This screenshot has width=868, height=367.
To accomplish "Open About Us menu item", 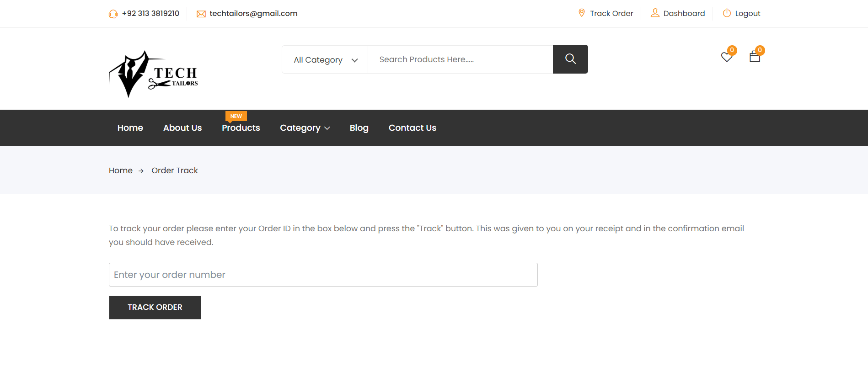I will tap(182, 128).
